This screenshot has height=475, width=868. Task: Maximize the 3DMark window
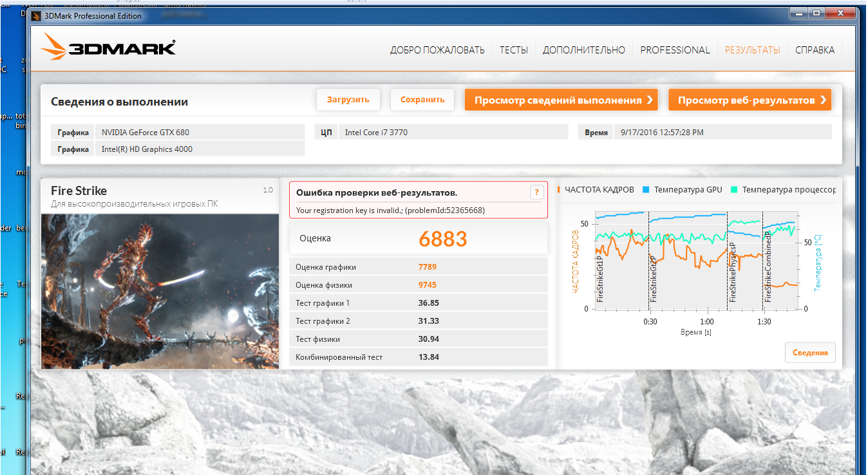[x=816, y=13]
